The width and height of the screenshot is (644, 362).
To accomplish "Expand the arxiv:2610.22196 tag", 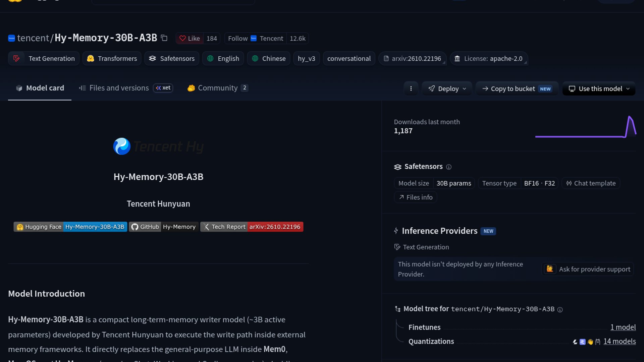I will coord(412,58).
